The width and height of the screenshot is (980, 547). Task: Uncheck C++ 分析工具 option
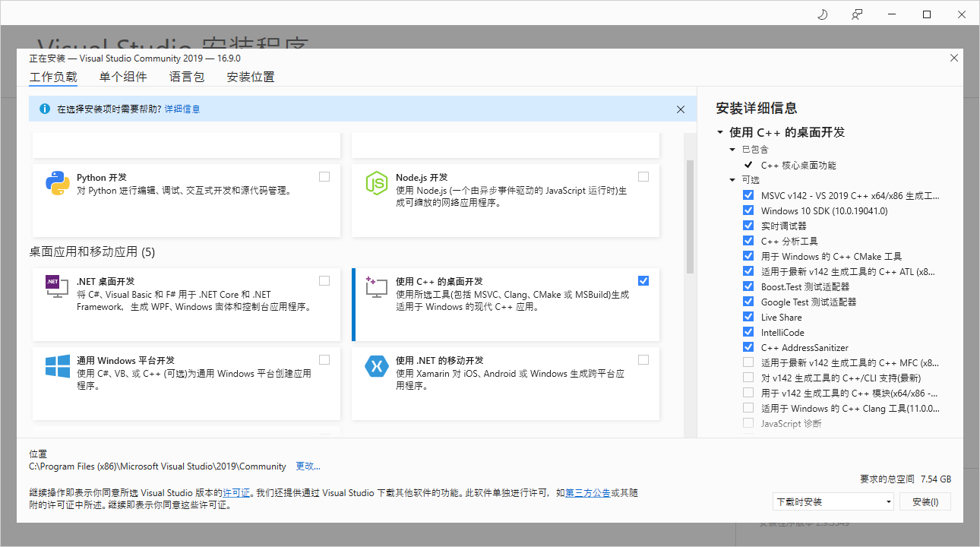click(x=748, y=241)
